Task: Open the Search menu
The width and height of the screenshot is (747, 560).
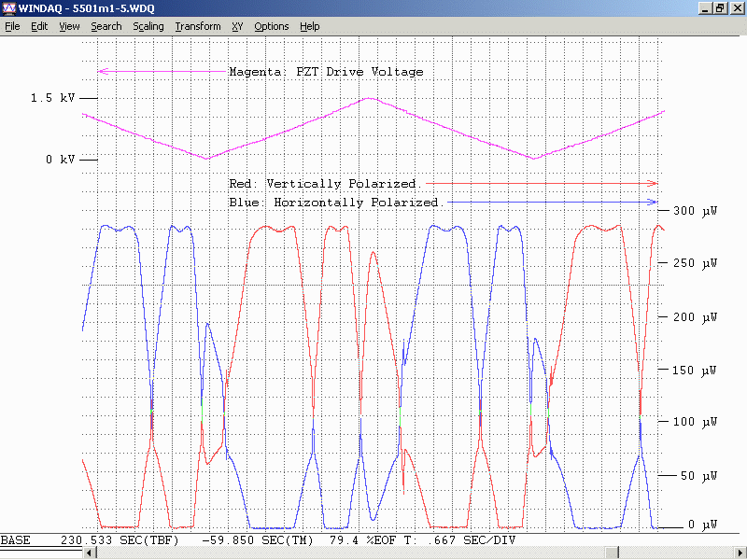Action: 106,26
